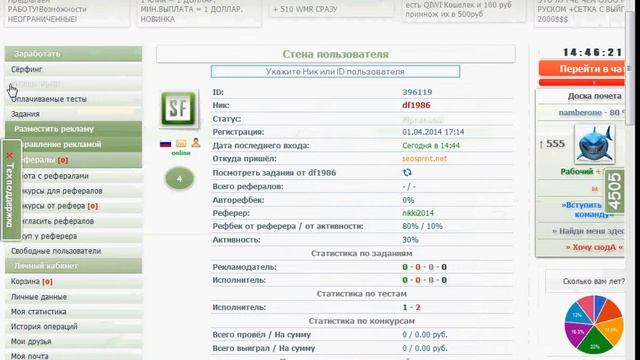Click Всего выиграл value 0 / 0.00 руб.
The height and width of the screenshot is (360, 640).
pos(425,349)
